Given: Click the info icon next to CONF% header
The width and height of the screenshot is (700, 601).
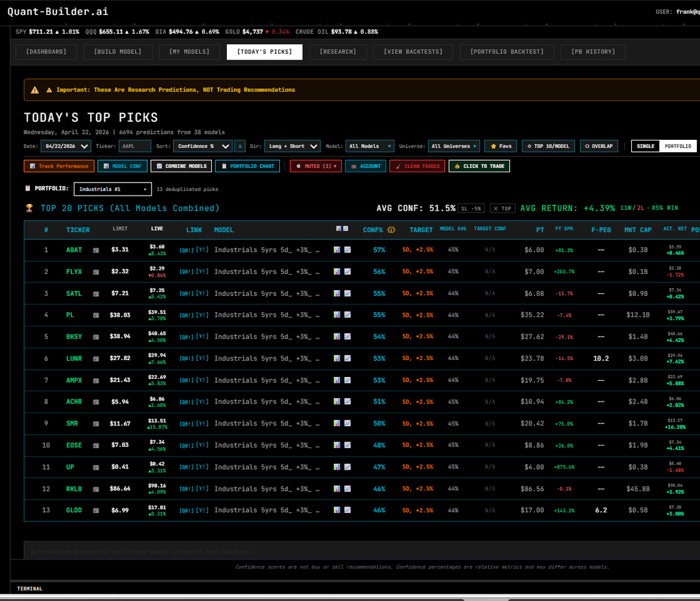Looking at the screenshot, I should (x=391, y=230).
